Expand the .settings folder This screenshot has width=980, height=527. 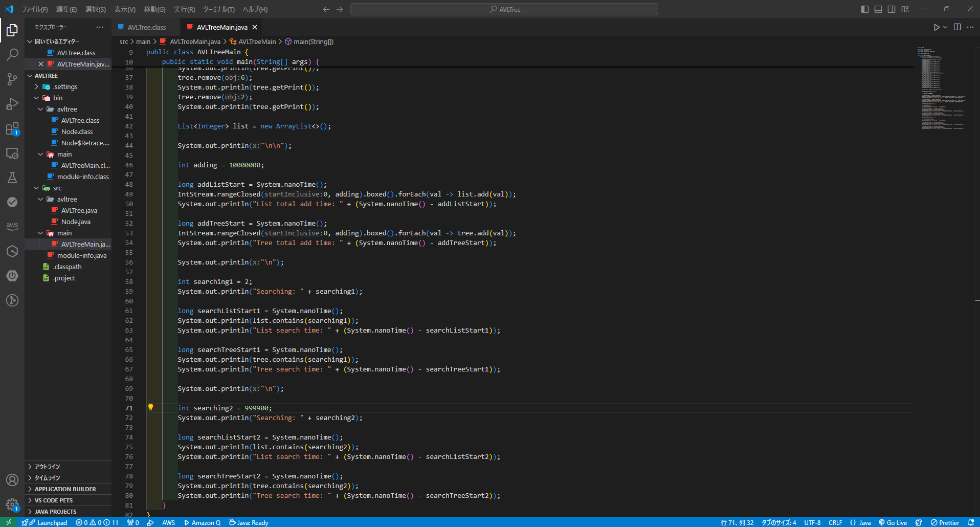pyautogui.click(x=65, y=87)
